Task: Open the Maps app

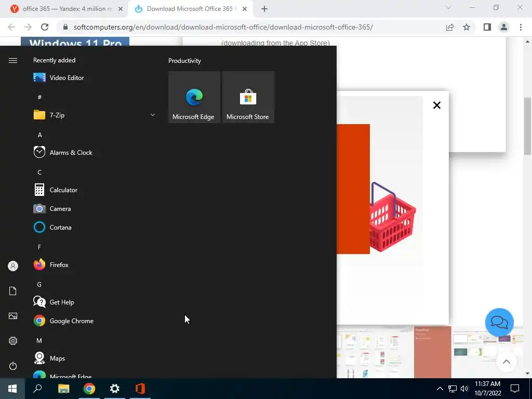Action: coord(94,358)
